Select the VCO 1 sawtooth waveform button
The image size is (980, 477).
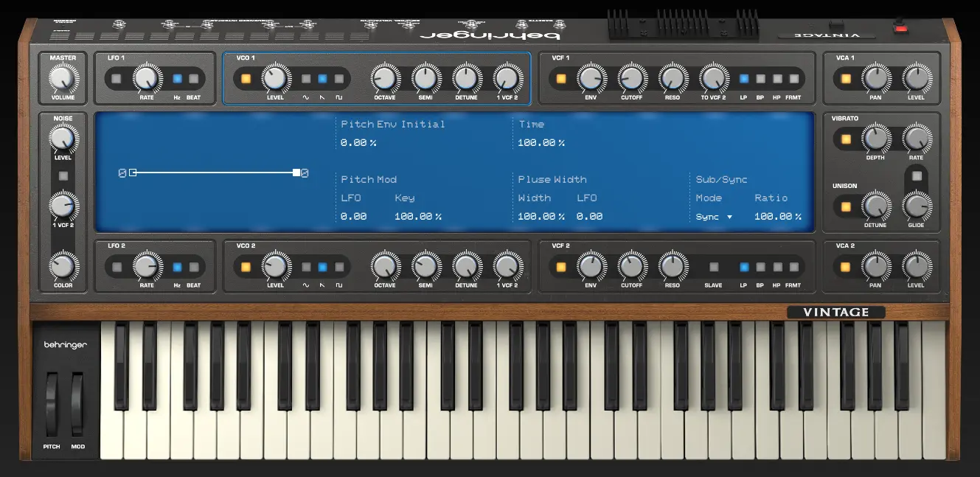tap(322, 78)
